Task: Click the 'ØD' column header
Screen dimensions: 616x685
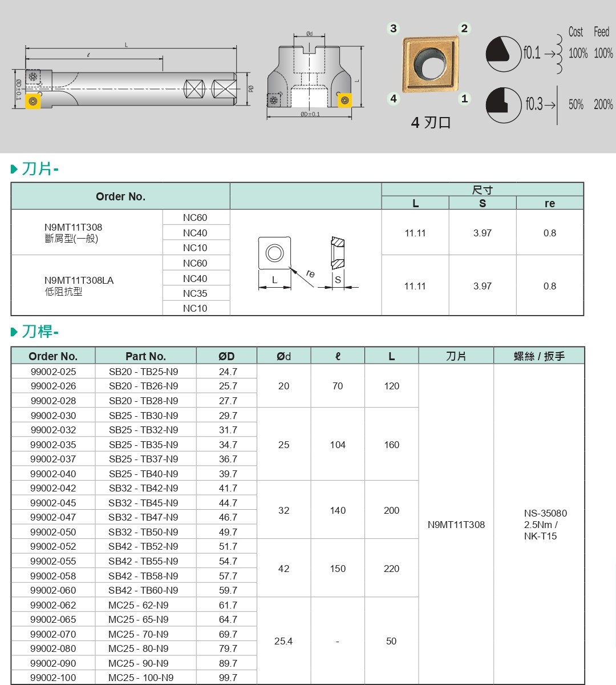Action: (x=226, y=356)
